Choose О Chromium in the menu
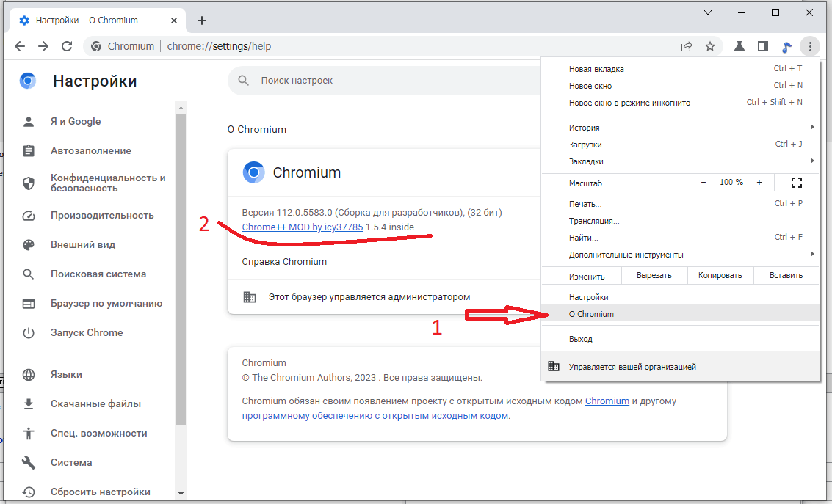 [680, 314]
